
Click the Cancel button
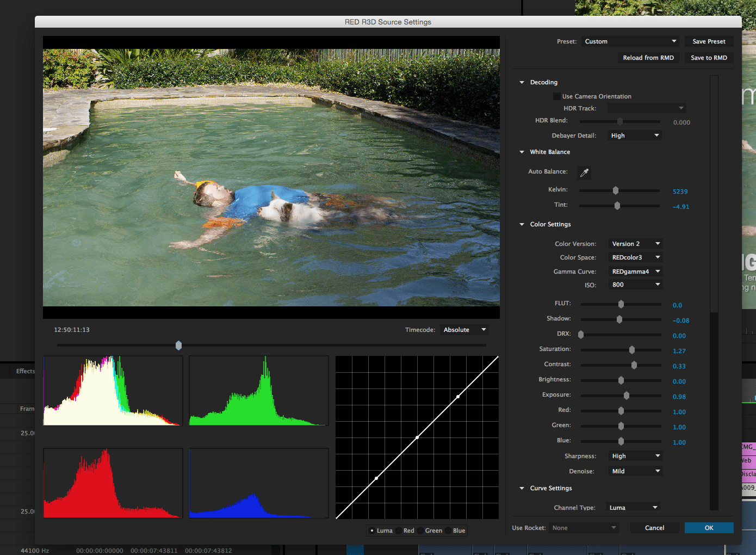[654, 528]
